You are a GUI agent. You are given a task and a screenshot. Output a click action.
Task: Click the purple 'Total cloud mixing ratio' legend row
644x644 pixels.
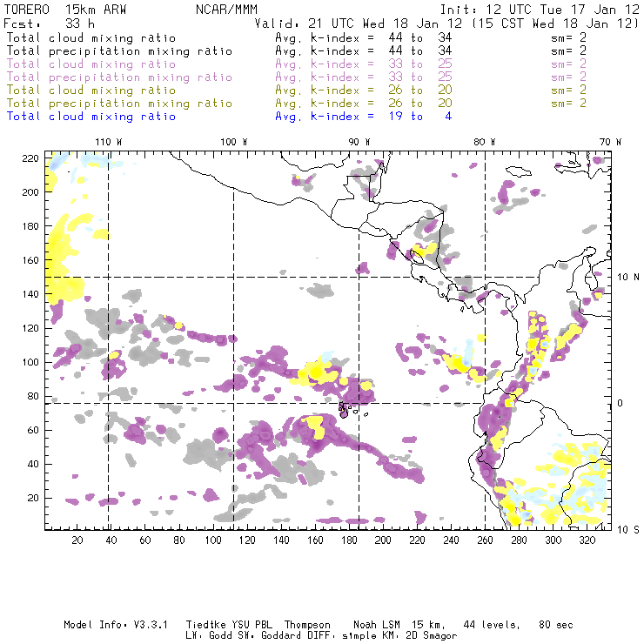point(91,64)
